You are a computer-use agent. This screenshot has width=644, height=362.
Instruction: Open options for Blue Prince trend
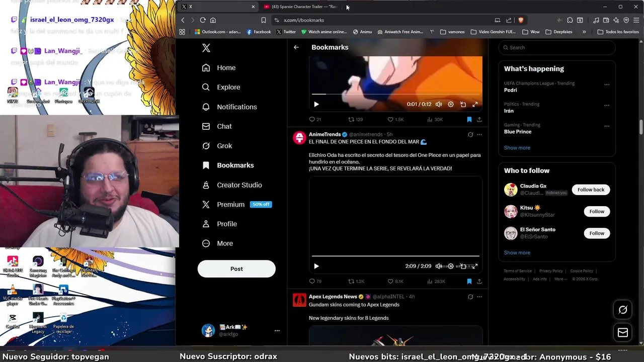[607, 126]
